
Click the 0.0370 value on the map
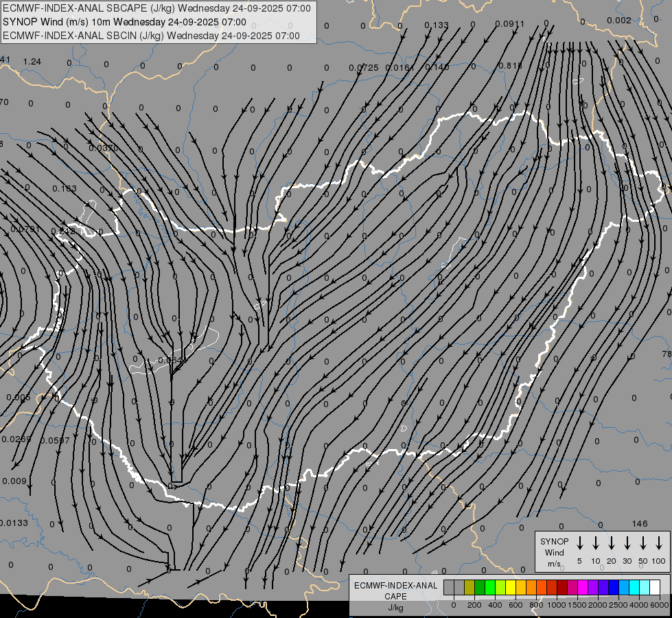(x=103, y=148)
